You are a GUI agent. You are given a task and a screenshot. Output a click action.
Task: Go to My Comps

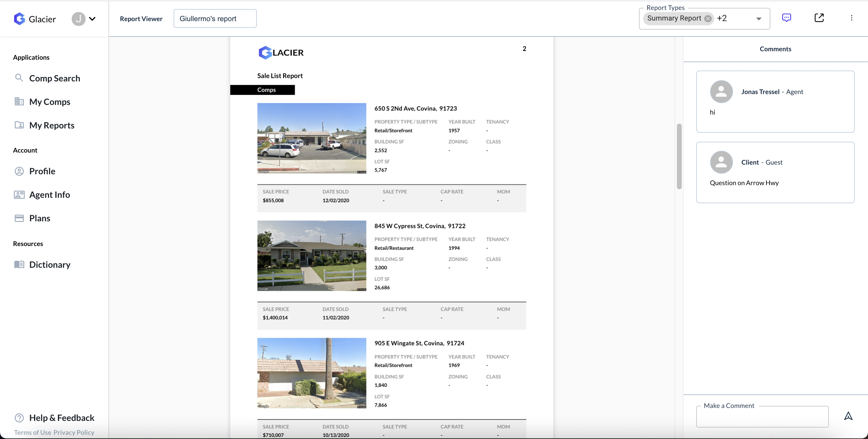(x=49, y=102)
